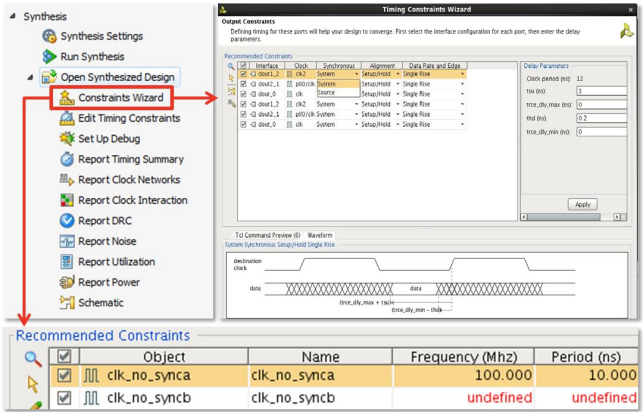Click the Apply button
Viewport: 643px width, 412px height.
tap(583, 204)
